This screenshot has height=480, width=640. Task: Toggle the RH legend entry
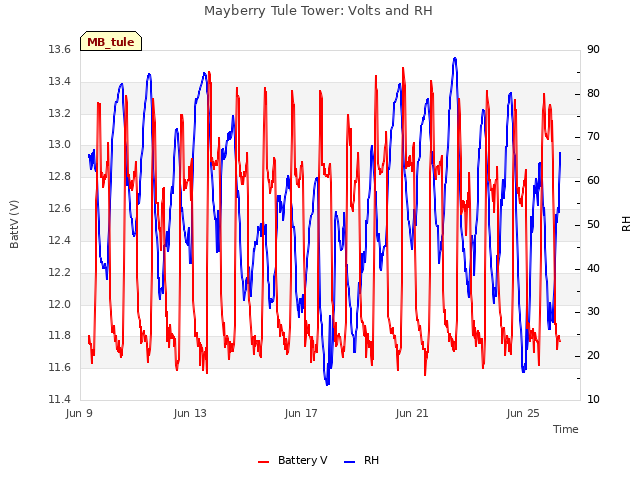click(362, 460)
